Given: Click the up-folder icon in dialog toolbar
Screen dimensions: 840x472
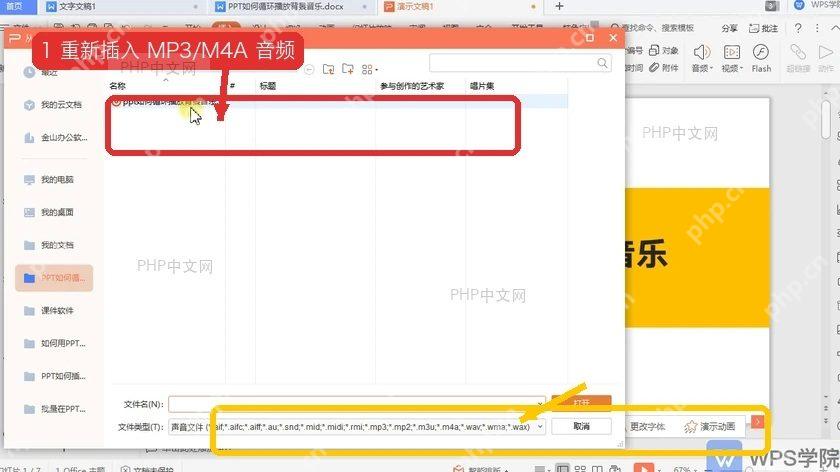Looking at the screenshot, I should [x=328, y=69].
